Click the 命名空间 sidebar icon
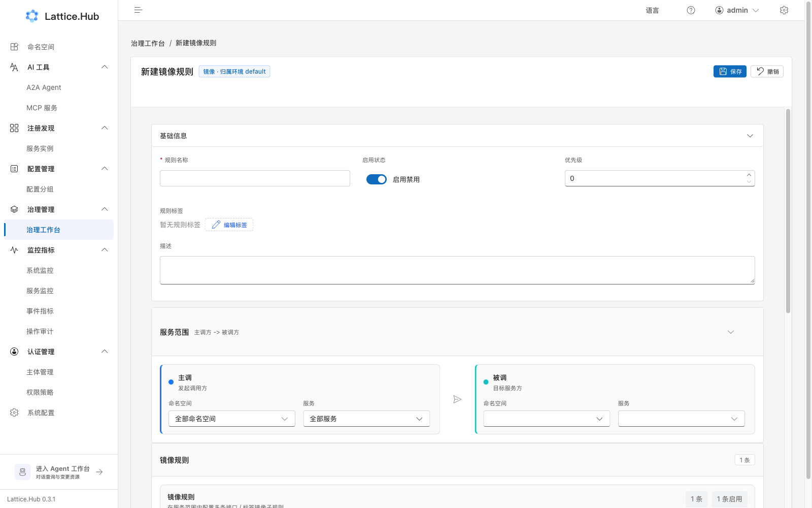The image size is (812, 508). (x=14, y=47)
